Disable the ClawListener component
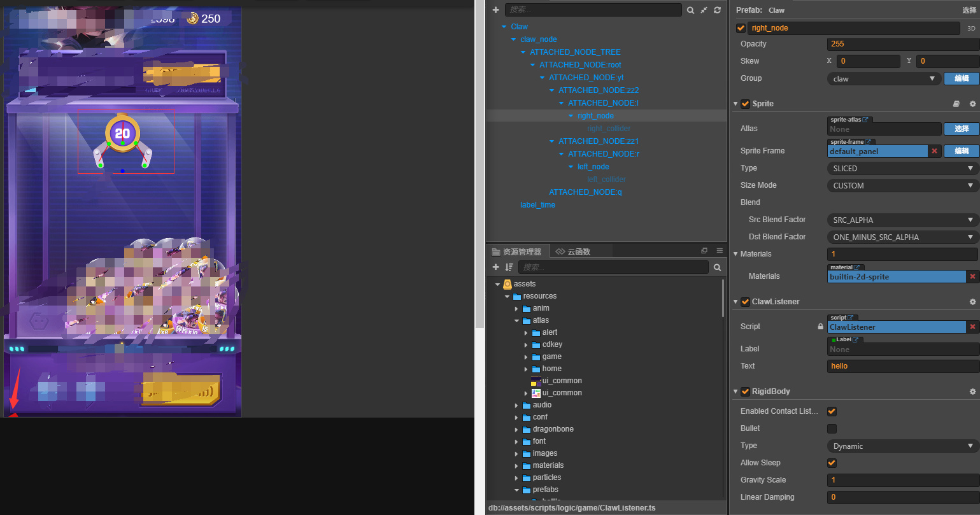 tap(745, 302)
